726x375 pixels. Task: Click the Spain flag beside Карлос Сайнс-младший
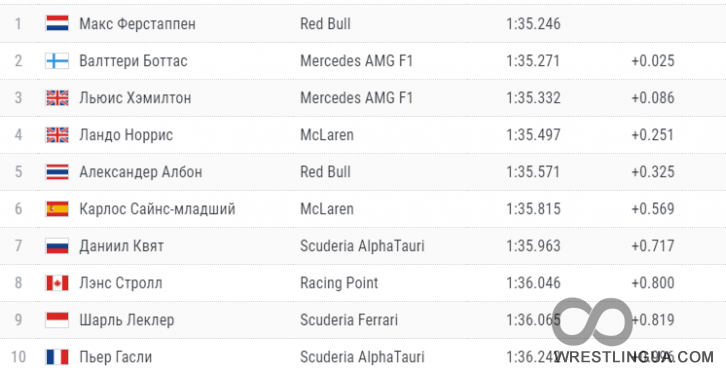[x=57, y=209]
